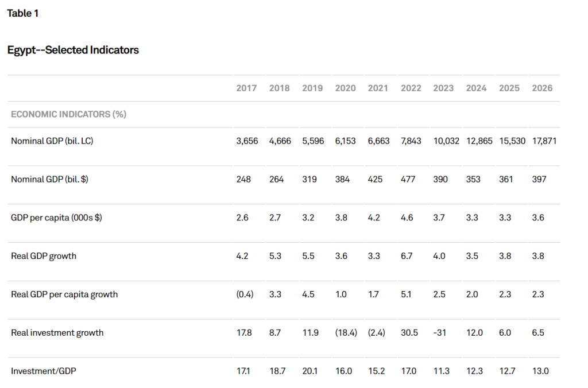Screen dimensions: 588x388
Task: Select the 20.1 Investment/GDP value
Action: [310, 371]
